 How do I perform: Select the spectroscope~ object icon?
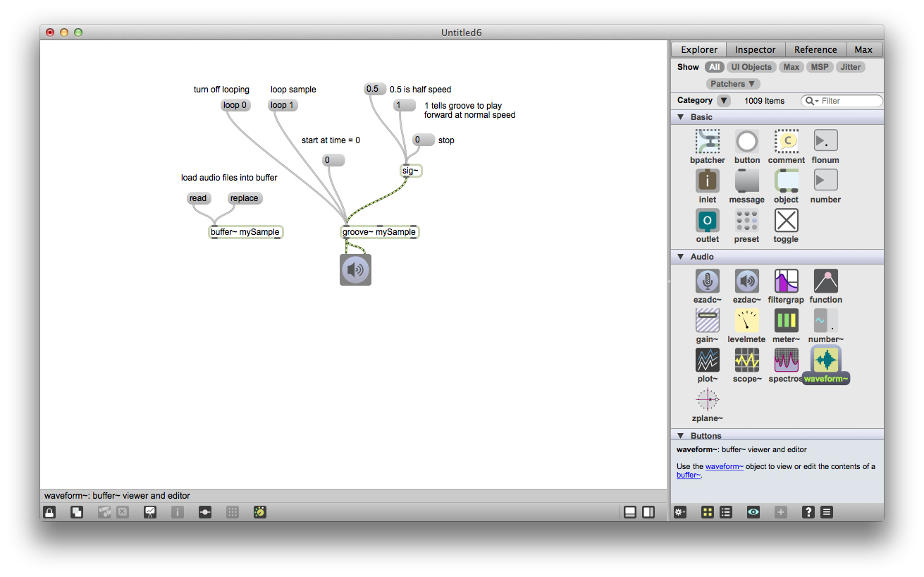click(787, 360)
